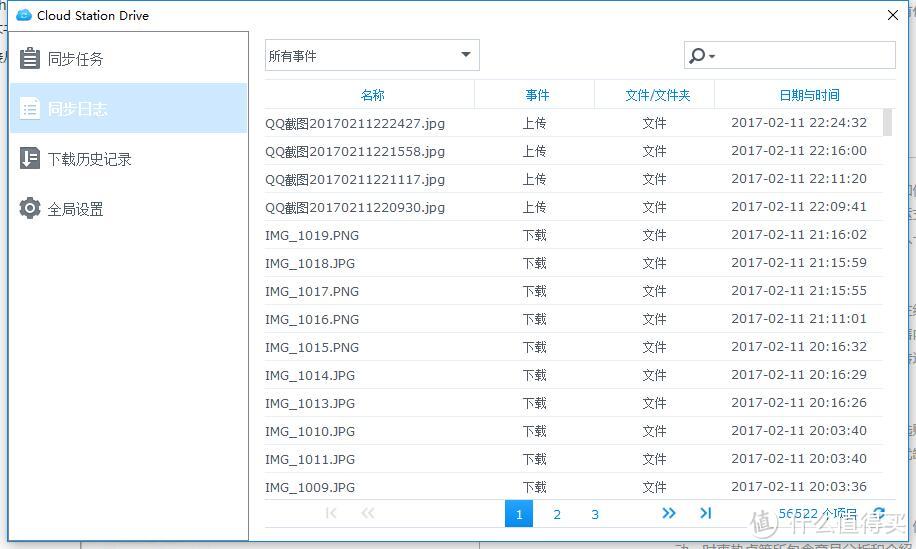916x549 pixels.
Task: Click timestamp 2017-02-11 22:24:32
Action: click(x=799, y=123)
